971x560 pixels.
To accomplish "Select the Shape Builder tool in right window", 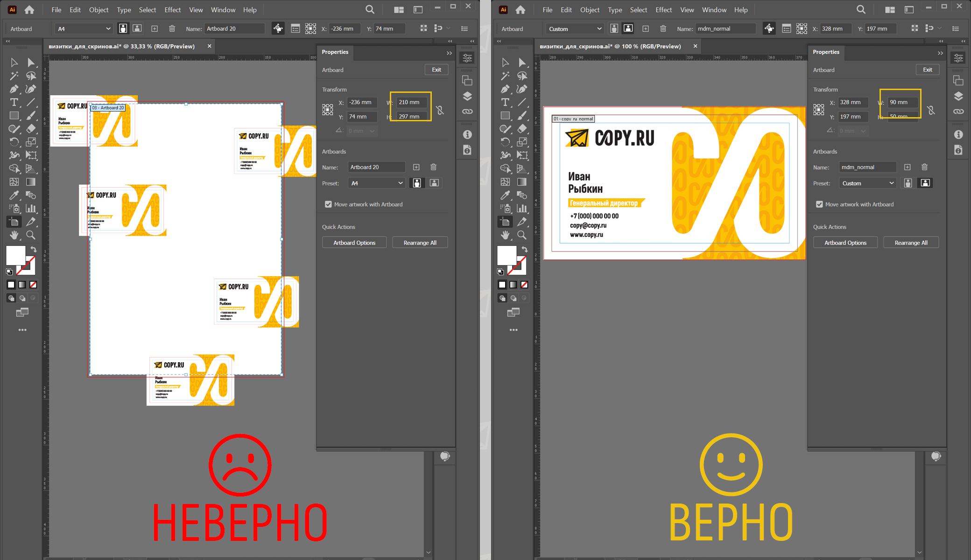I will 505,168.
